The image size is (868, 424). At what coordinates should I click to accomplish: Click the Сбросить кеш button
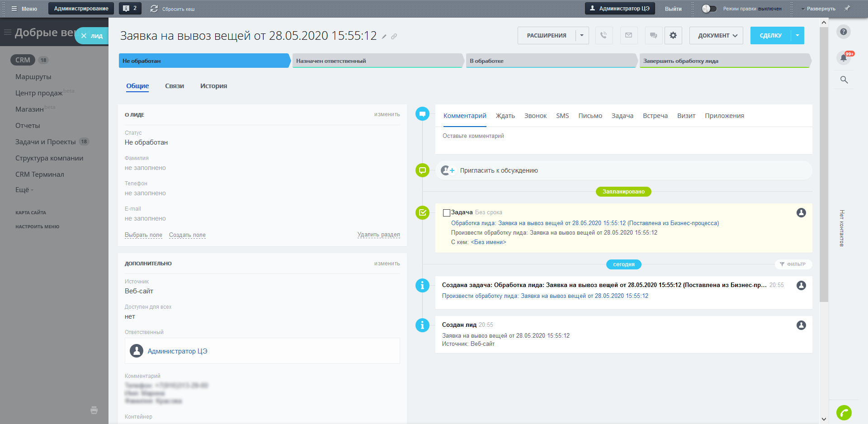173,9
